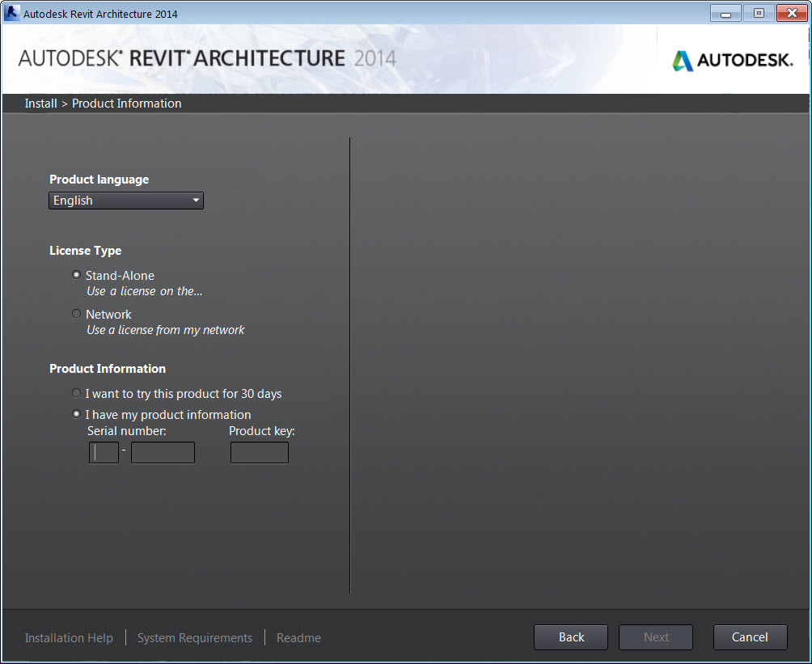
Task: Click the License Type heading
Action: point(86,251)
